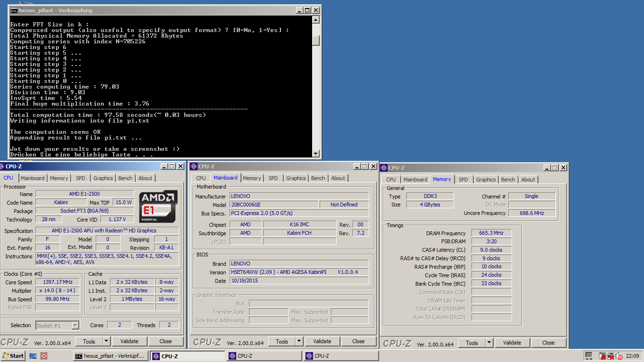Open Bench tab in the CPU tab window
The image size is (644, 362).
pos(125,178)
